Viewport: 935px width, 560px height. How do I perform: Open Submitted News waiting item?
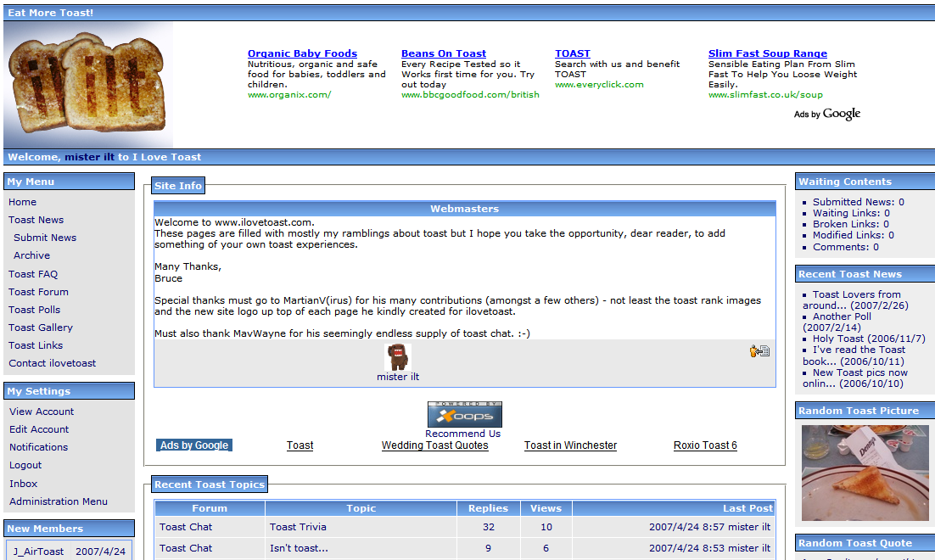click(858, 202)
